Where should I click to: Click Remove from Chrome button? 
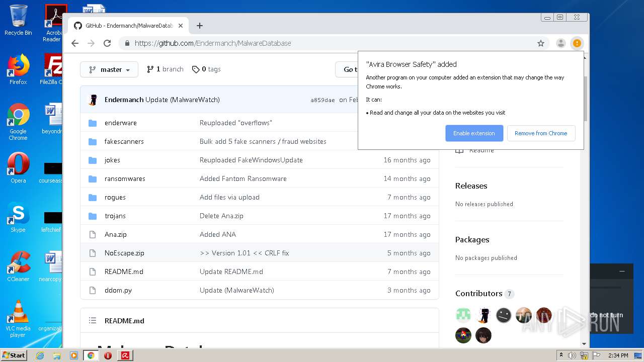click(541, 133)
